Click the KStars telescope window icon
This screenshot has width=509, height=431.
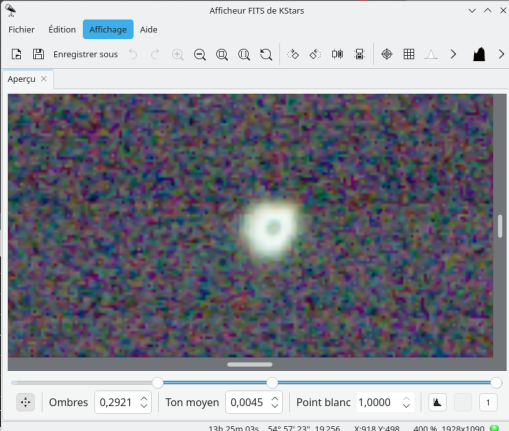[x=11, y=10]
